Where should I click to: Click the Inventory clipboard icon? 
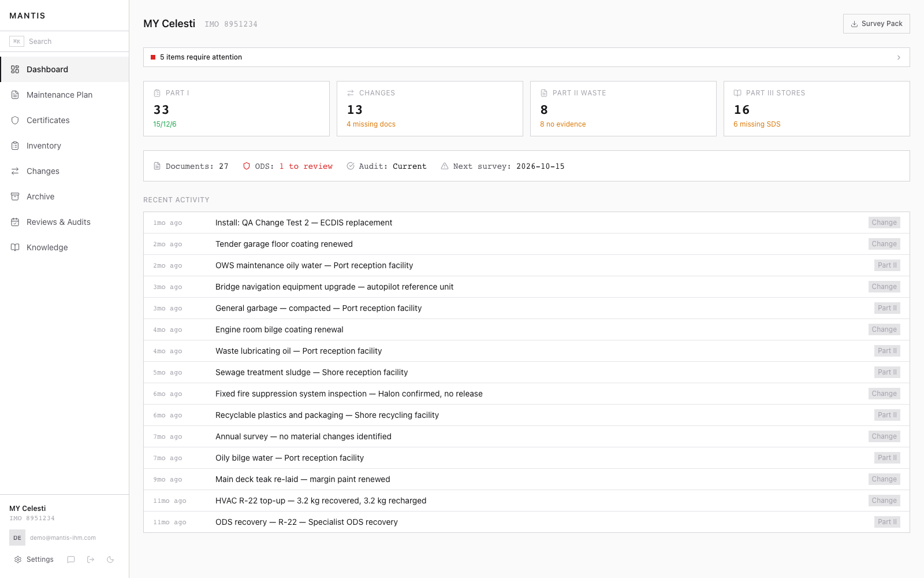point(15,146)
